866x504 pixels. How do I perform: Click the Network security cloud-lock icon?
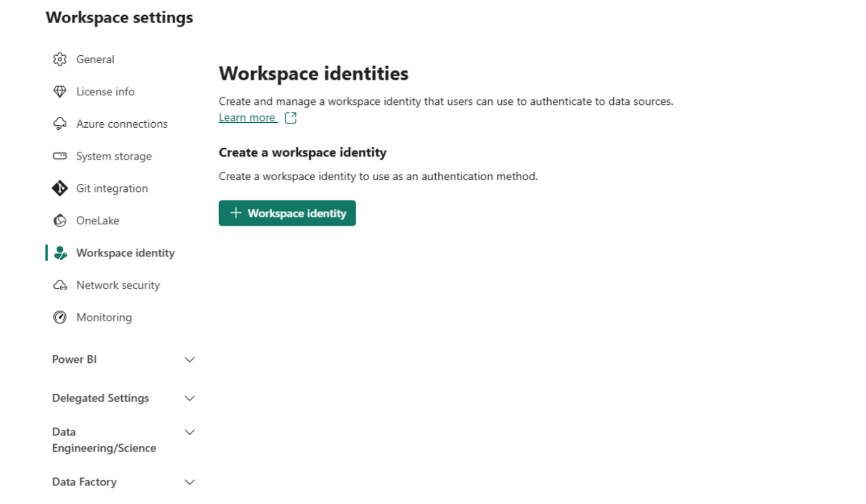pyautogui.click(x=60, y=285)
